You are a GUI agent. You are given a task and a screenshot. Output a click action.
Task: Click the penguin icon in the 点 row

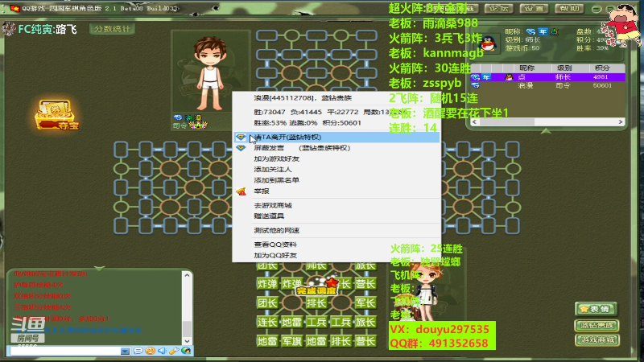click(x=509, y=76)
